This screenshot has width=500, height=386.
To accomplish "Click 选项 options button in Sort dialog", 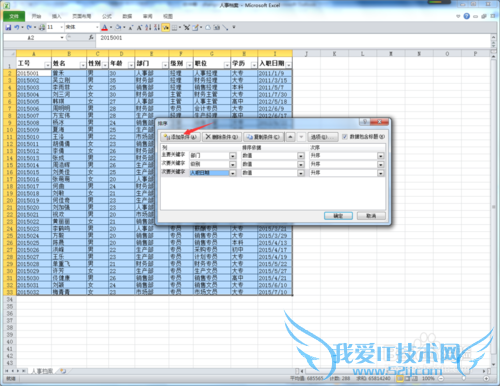I will [322, 137].
